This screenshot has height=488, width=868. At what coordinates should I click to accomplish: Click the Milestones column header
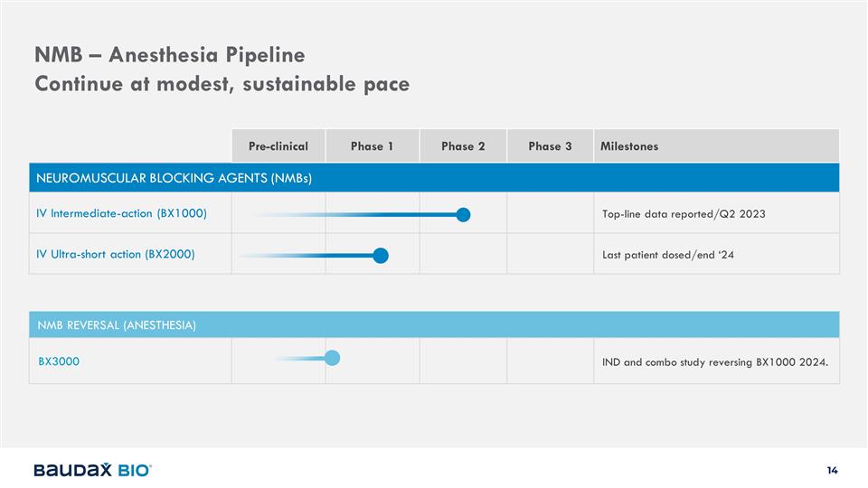click(x=629, y=146)
